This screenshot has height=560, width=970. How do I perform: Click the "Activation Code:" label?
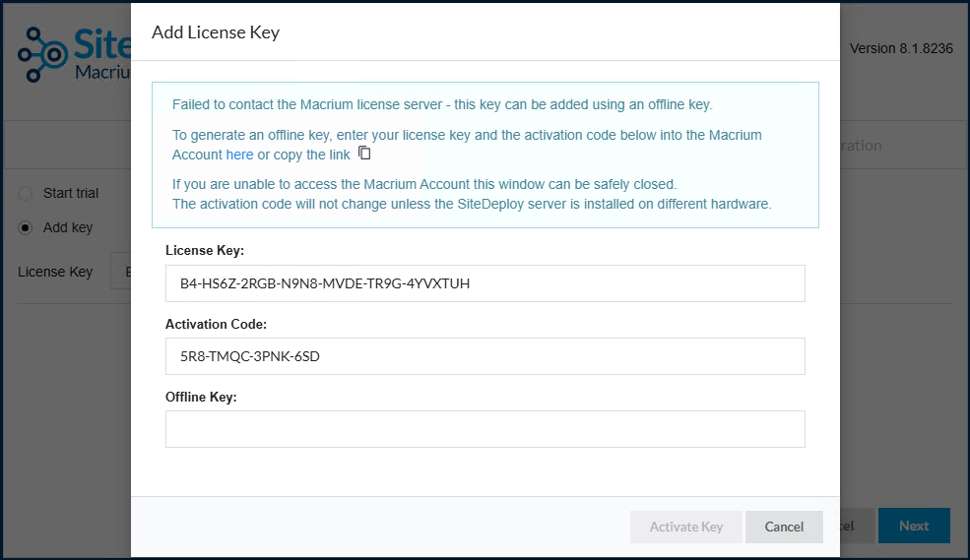216,324
